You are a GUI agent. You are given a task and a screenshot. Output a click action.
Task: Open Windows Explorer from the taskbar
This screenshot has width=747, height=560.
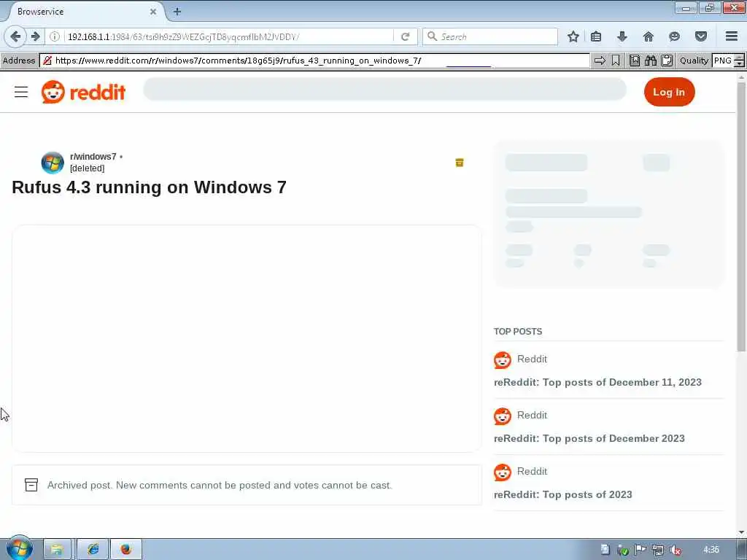(57, 550)
